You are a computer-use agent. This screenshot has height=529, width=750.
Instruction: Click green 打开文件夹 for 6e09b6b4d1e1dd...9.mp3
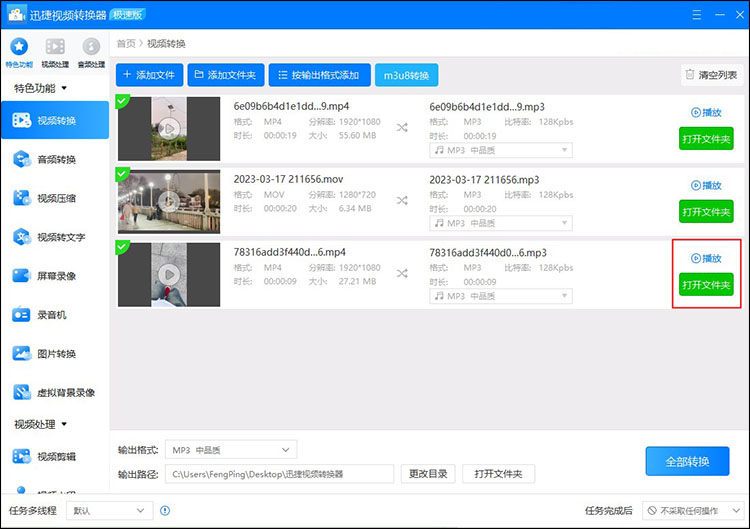pyautogui.click(x=706, y=139)
